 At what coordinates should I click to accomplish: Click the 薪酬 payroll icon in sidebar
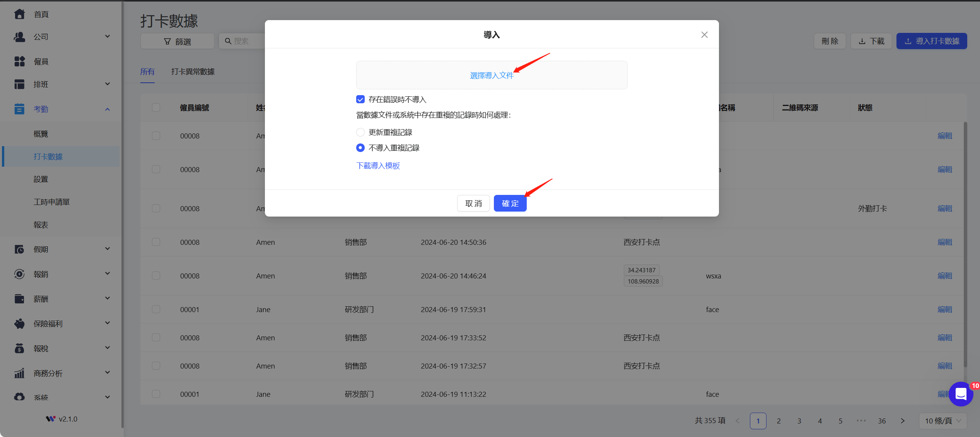click(19, 299)
